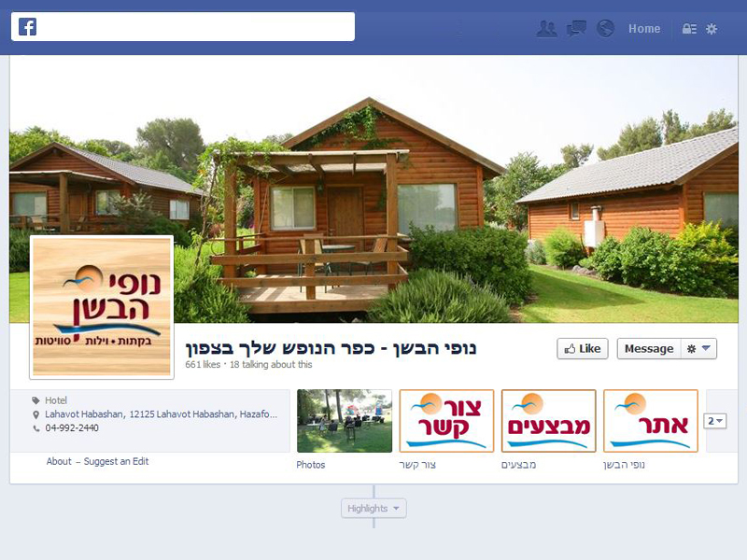Open the page profile picture logo

[x=102, y=308]
